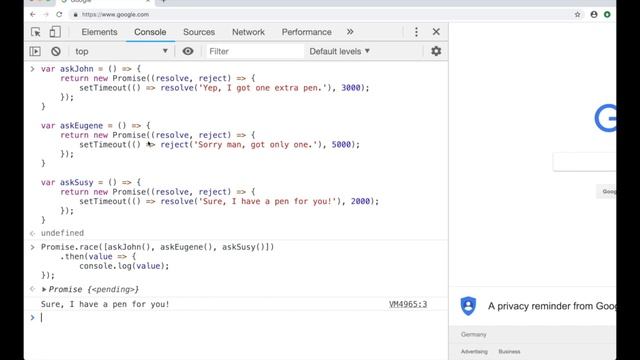This screenshot has width=640, height=360.
Task: Focus the console Filter field
Action: pyautogui.click(x=255, y=51)
